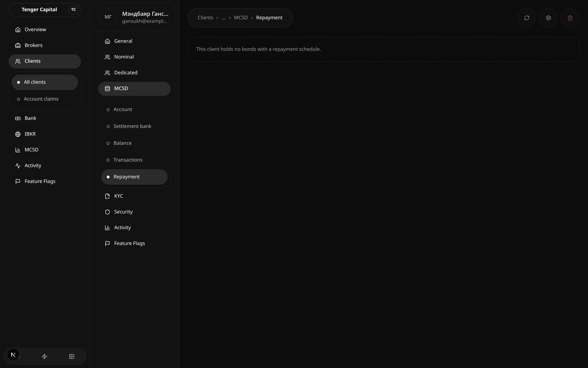The image size is (588, 368).
Task: Click the IBKR globe icon
Action: [18, 134]
